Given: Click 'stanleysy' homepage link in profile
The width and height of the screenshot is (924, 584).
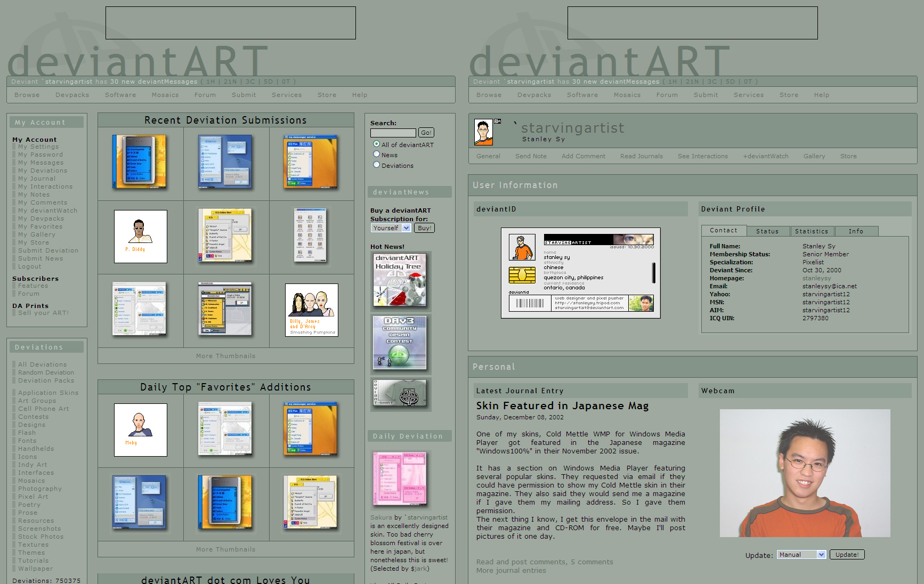Looking at the screenshot, I should [817, 278].
